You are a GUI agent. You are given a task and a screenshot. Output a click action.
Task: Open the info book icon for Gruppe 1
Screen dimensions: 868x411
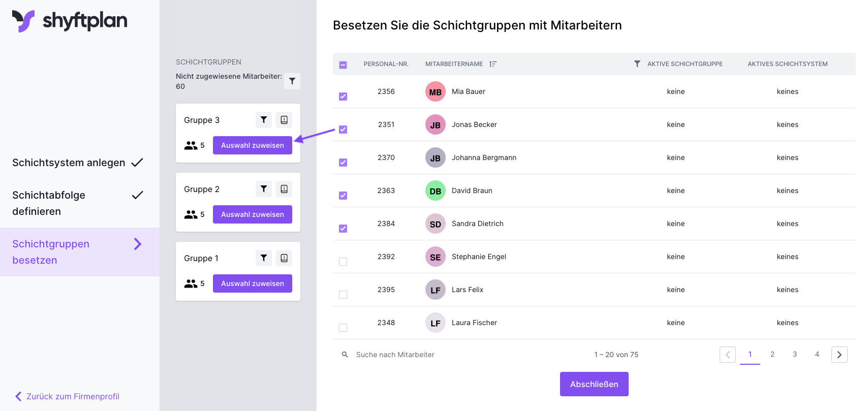point(284,258)
